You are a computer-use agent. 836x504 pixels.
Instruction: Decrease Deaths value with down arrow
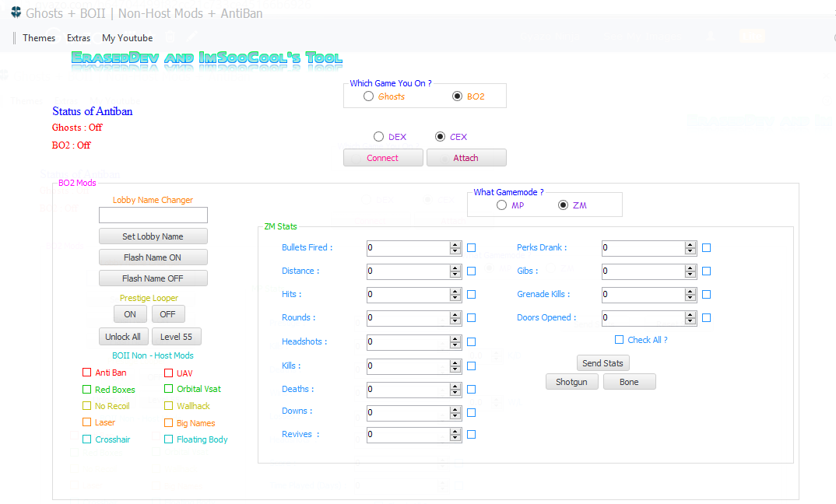[x=455, y=393]
